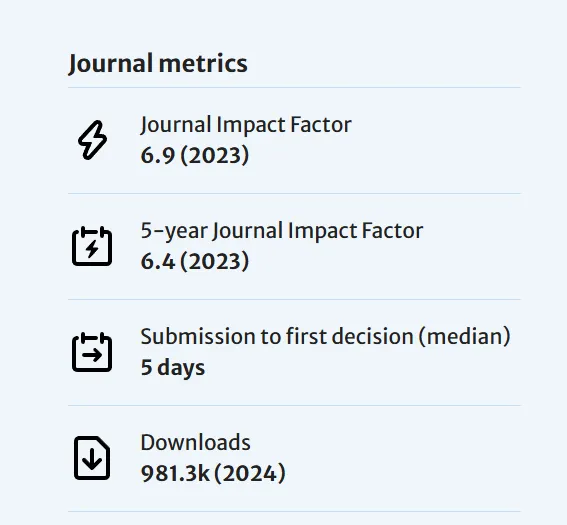This screenshot has height=525, width=567.
Task: Click the 6.4 (2023) five-year value
Action: coord(195,261)
